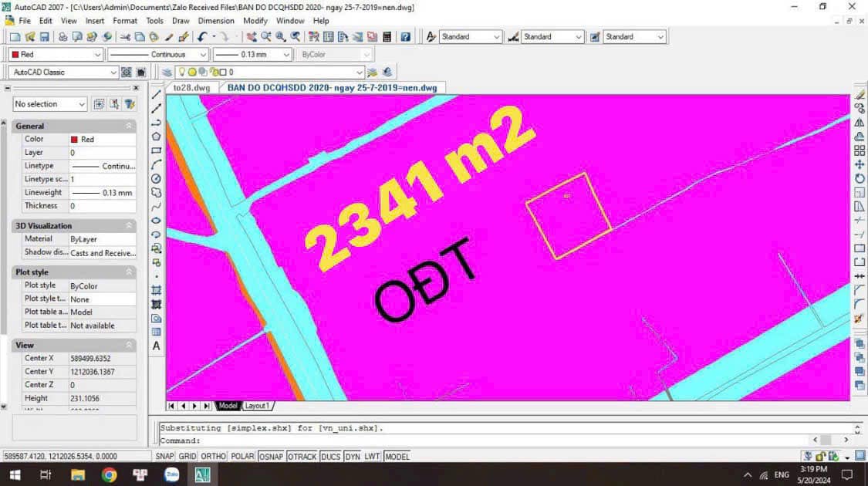Activate the Multiline Text tool
Image resolution: width=868 pixels, height=486 pixels.
click(157, 346)
